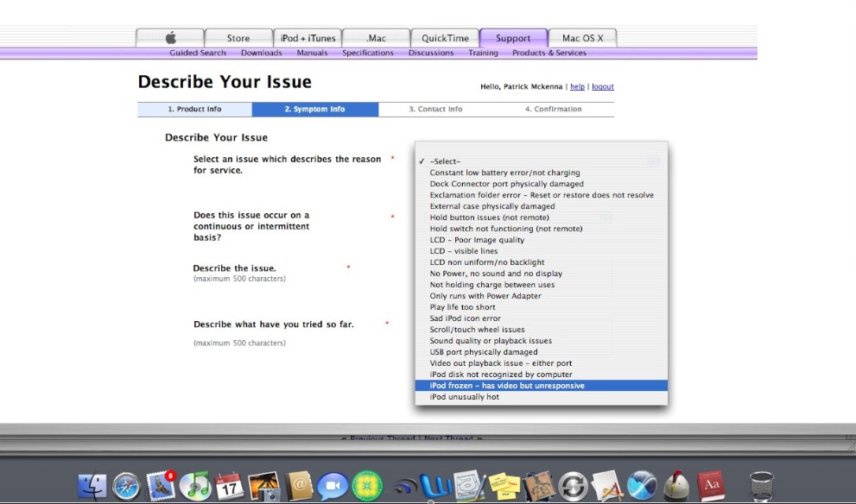Open the LimeWire lime icon
856x504 pixels.
click(x=367, y=486)
